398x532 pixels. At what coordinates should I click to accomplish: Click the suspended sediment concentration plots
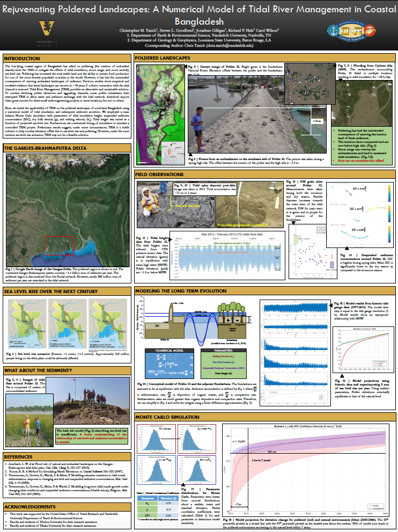pos(360,215)
